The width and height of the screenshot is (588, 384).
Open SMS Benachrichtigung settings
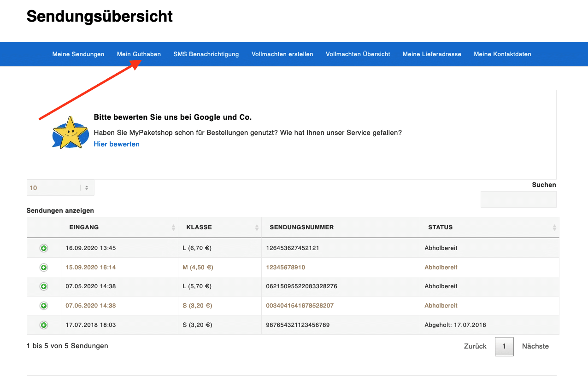[206, 54]
